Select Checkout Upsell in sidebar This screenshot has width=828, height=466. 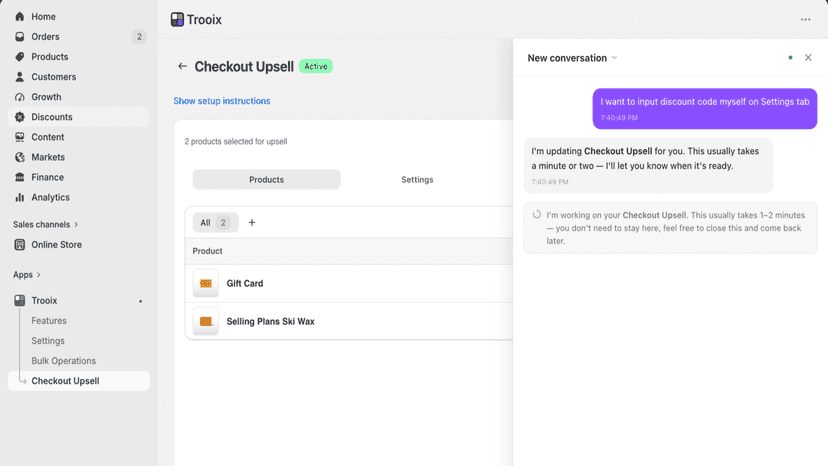click(x=79, y=381)
